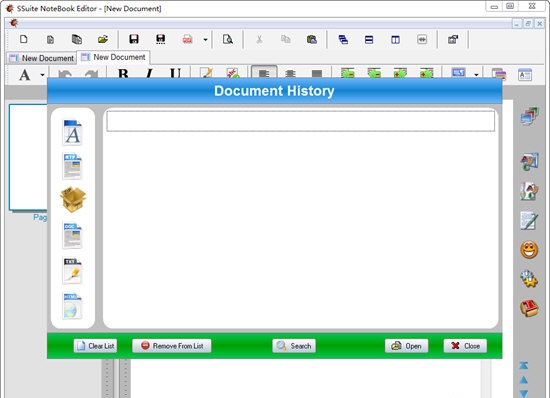The width and height of the screenshot is (550, 398).
Task: Click the smiley face emoticon icon
Action: pyautogui.click(x=529, y=250)
